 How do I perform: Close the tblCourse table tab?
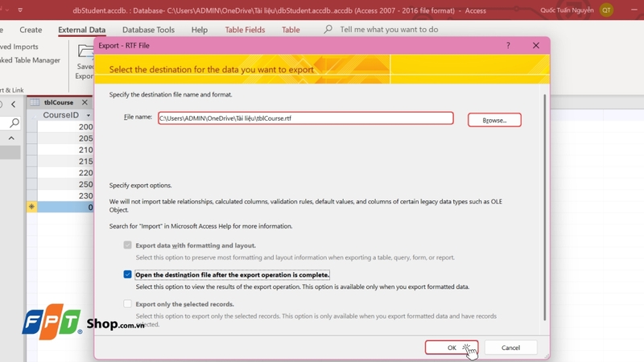85,102
